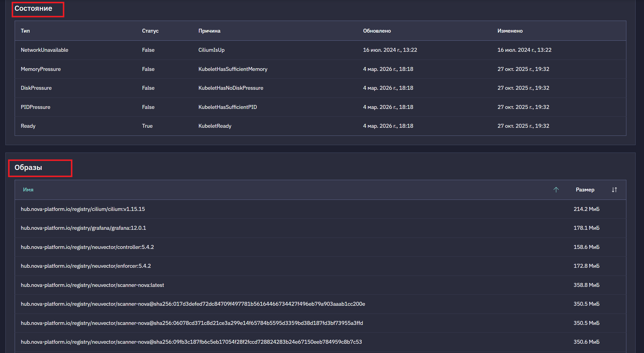644x353 pixels.
Task: Click False status of MemoryPressure row
Action: click(x=148, y=69)
